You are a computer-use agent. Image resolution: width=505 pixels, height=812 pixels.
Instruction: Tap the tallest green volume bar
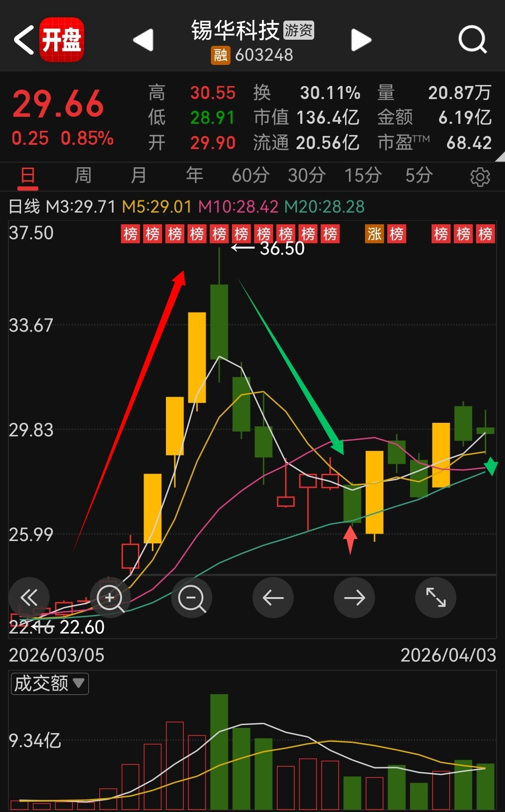219,752
